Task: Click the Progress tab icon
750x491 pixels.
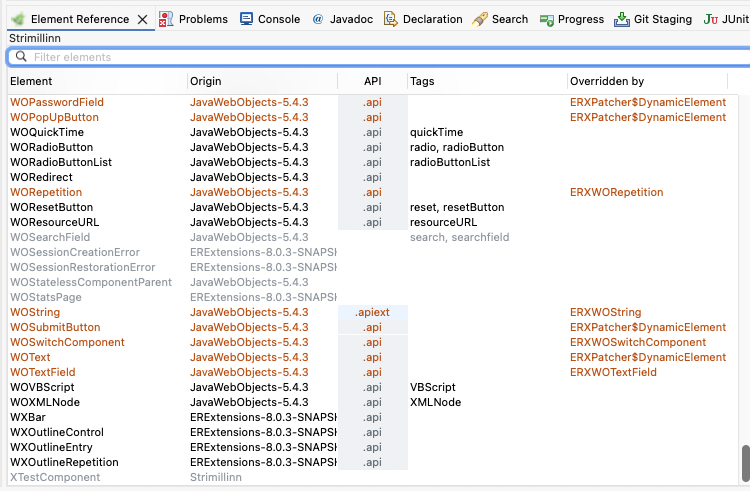Action: (546, 20)
